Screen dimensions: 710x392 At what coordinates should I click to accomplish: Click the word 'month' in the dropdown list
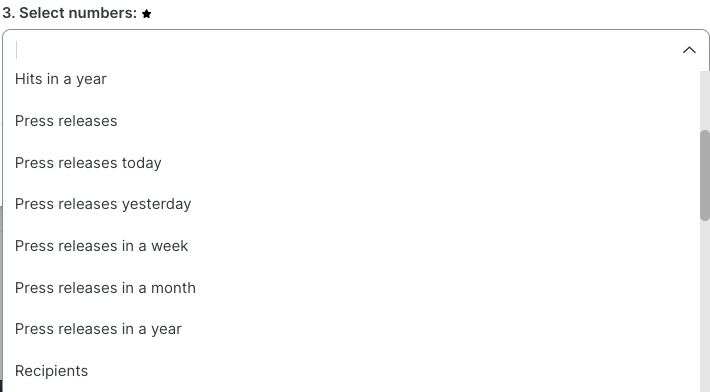(173, 288)
